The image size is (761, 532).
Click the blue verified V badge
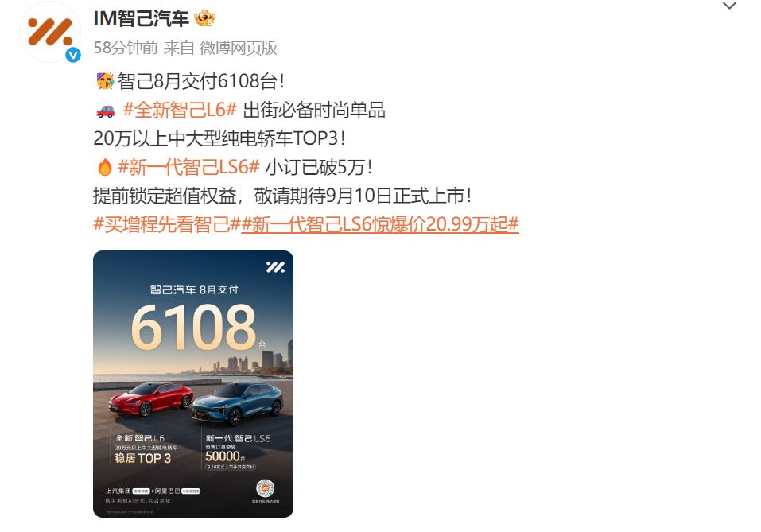click(73, 55)
